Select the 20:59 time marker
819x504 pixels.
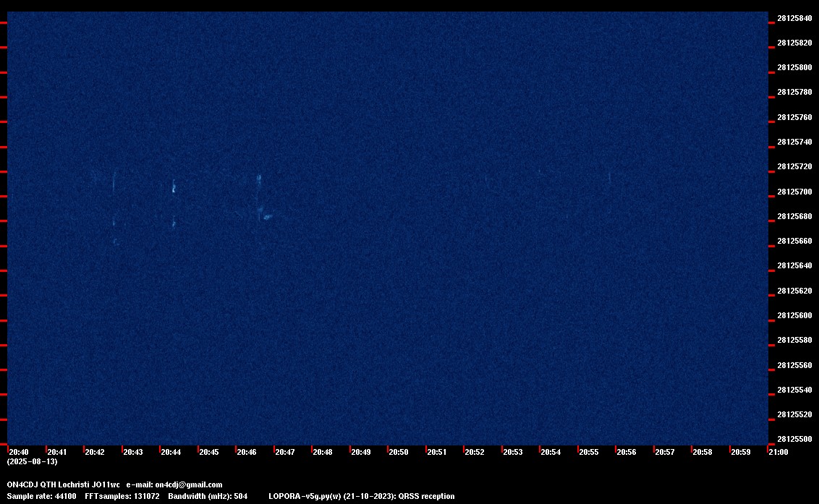[x=741, y=452]
